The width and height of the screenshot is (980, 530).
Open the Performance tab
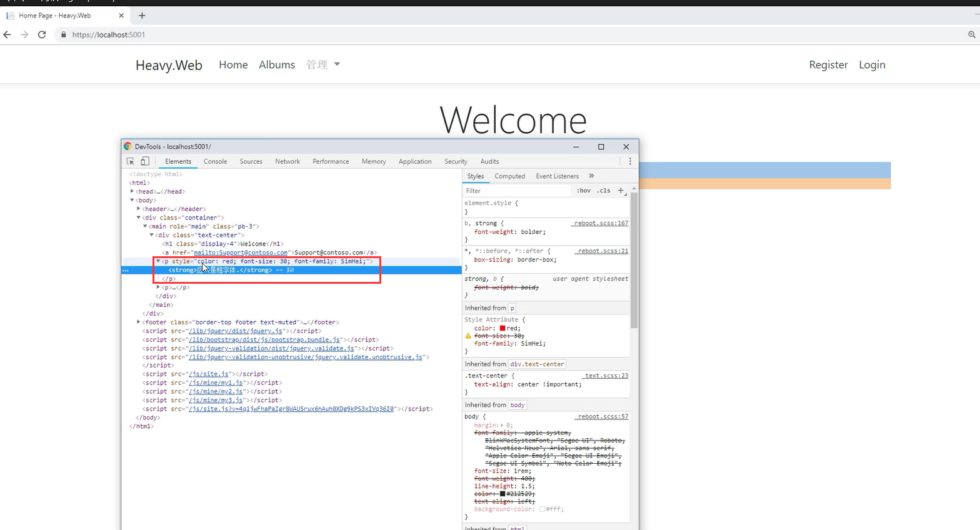(331, 161)
